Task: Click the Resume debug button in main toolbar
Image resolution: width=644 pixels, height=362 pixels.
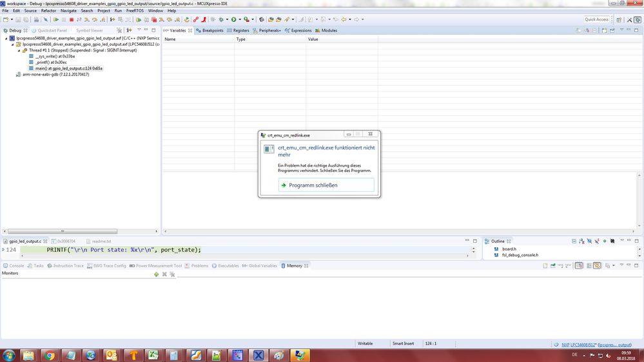Action: 56,19
